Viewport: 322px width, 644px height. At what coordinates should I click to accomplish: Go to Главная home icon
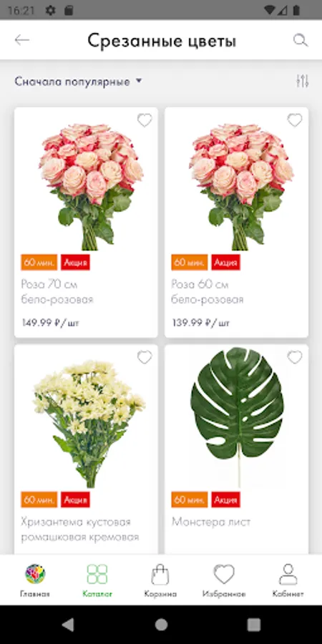[35, 574]
